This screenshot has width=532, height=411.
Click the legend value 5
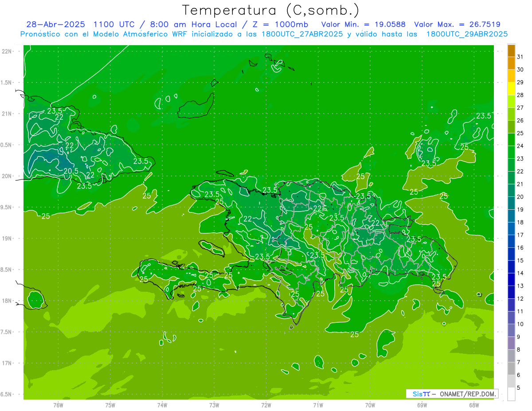click(519, 388)
